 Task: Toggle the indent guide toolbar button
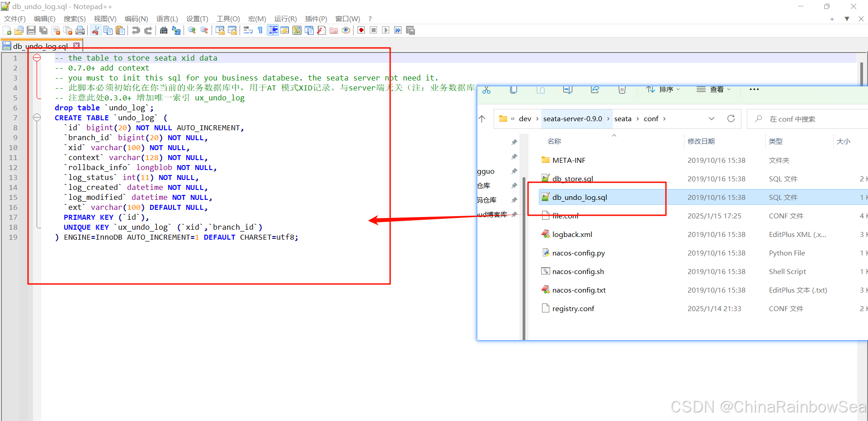click(x=273, y=30)
